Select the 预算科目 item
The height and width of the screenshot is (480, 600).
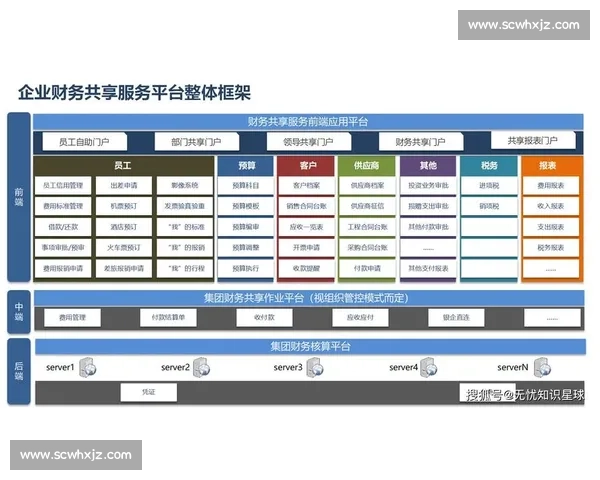coord(246,186)
